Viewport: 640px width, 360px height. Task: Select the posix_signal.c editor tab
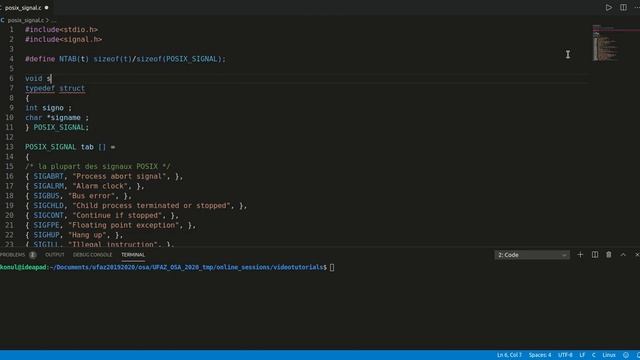(24, 7)
